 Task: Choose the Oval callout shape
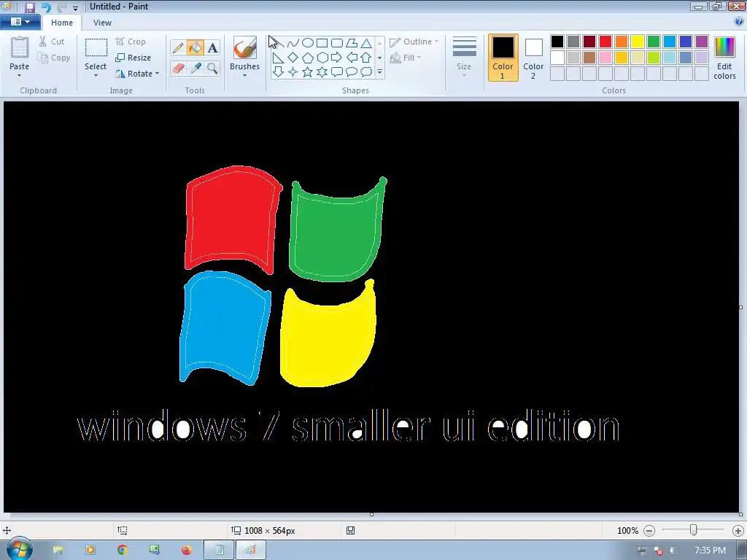pyautogui.click(x=352, y=72)
